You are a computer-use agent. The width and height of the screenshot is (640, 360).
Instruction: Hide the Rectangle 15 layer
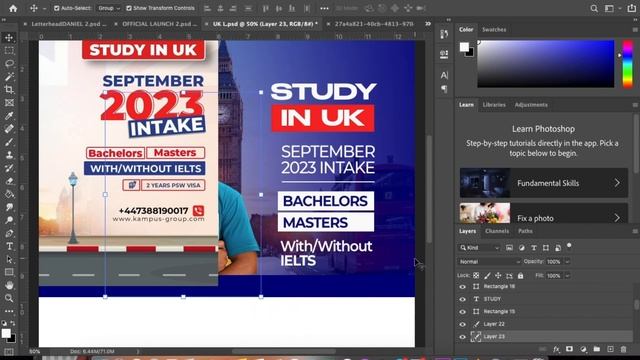462,312
